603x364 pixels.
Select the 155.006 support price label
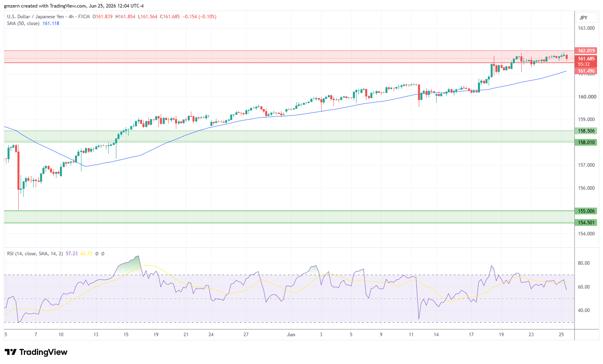586,211
